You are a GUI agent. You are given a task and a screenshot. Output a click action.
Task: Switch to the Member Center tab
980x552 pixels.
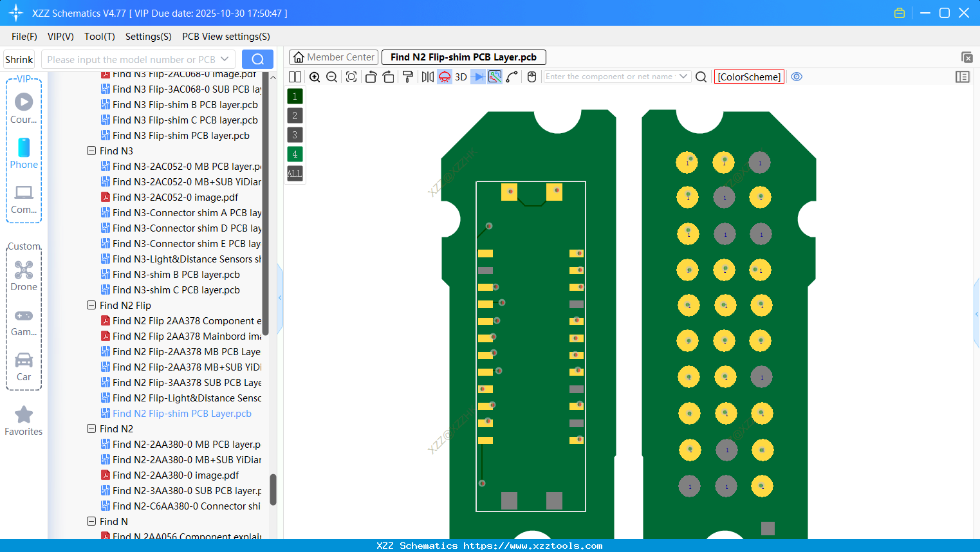click(x=333, y=57)
